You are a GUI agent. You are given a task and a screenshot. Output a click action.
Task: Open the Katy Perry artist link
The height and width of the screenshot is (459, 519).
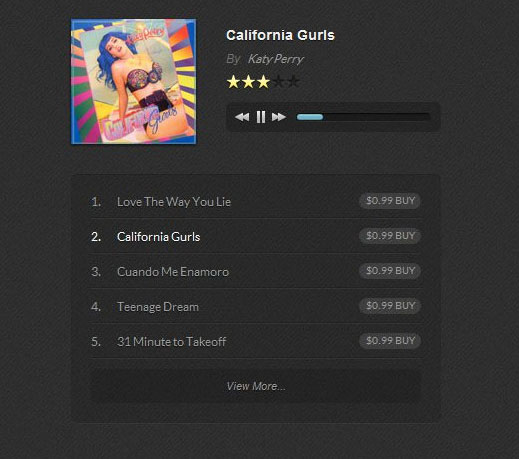[x=276, y=59]
